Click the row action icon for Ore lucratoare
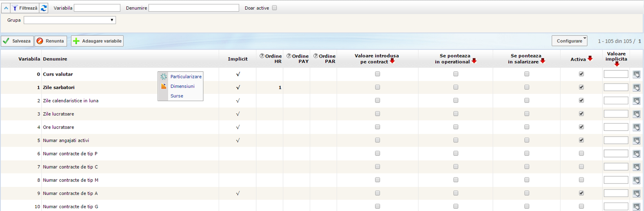 coord(636,127)
